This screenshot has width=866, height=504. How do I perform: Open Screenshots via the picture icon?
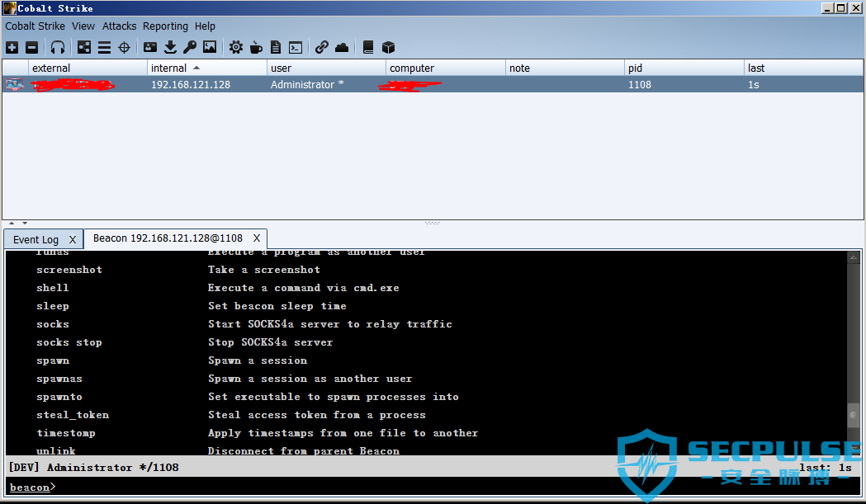coord(210,48)
